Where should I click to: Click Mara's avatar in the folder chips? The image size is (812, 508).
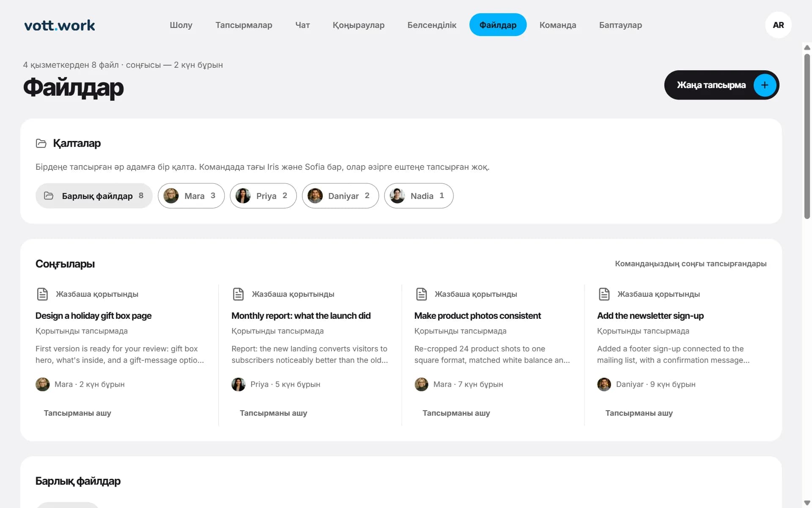click(171, 196)
